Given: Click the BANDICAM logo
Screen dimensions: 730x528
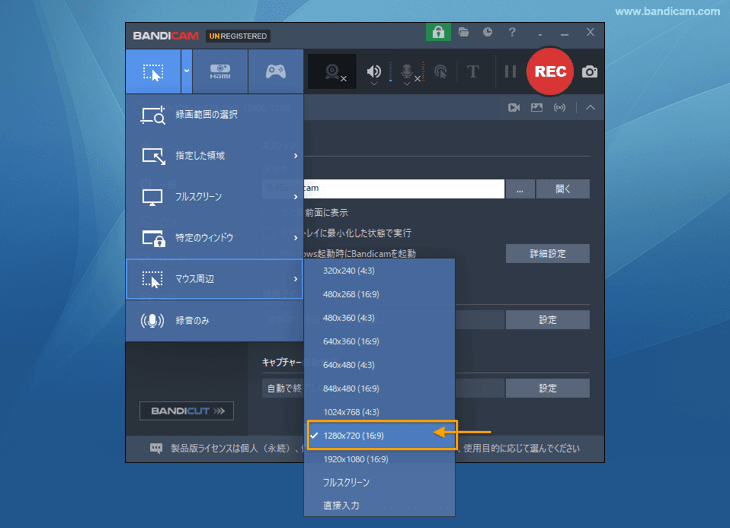Looking at the screenshot, I should pyautogui.click(x=166, y=36).
